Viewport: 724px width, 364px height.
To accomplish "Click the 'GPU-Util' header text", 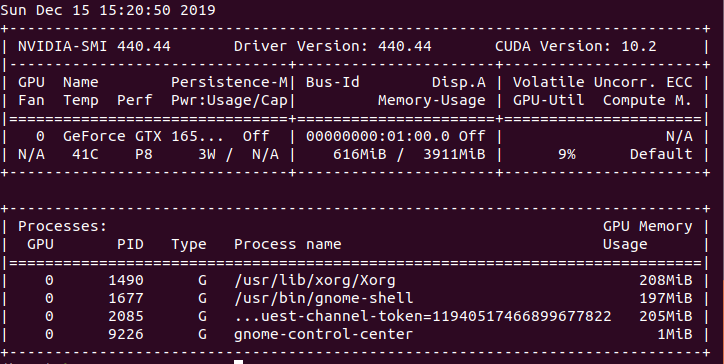I will [549, 100].
